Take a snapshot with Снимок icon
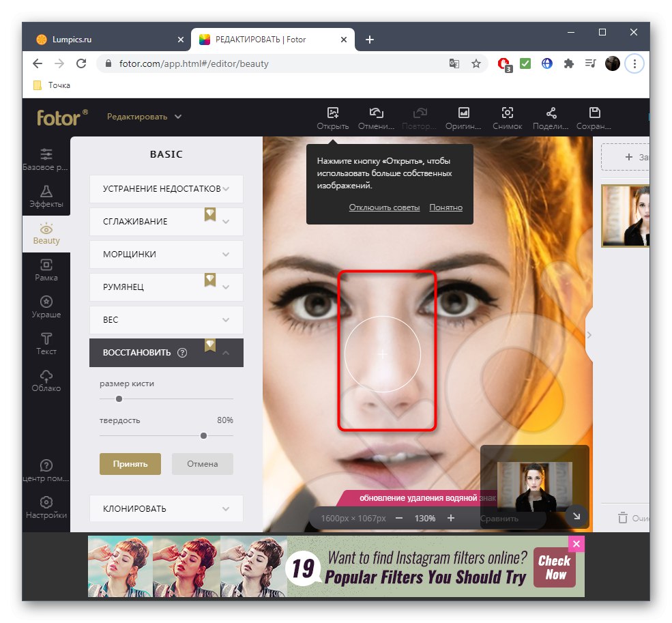672x623 pixels. coord(507,118)
